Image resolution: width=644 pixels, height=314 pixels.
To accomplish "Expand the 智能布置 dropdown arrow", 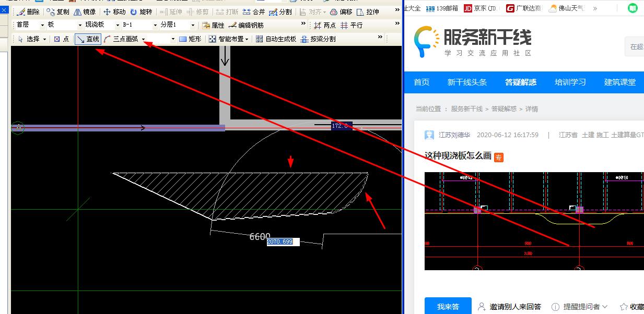I will click(247, 39).
